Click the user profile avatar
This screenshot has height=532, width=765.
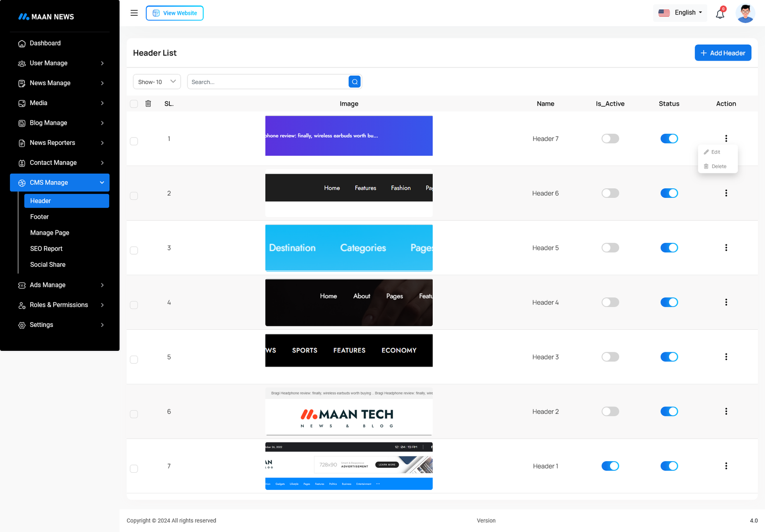coord(745,13)
